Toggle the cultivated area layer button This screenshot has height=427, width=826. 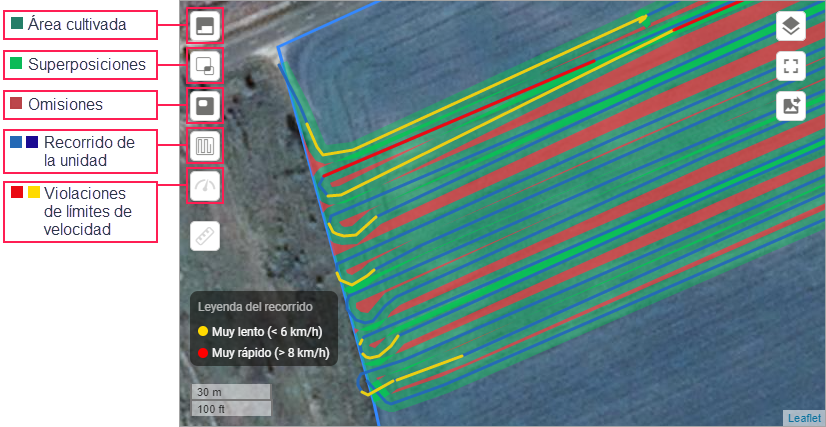coord(204,25)
